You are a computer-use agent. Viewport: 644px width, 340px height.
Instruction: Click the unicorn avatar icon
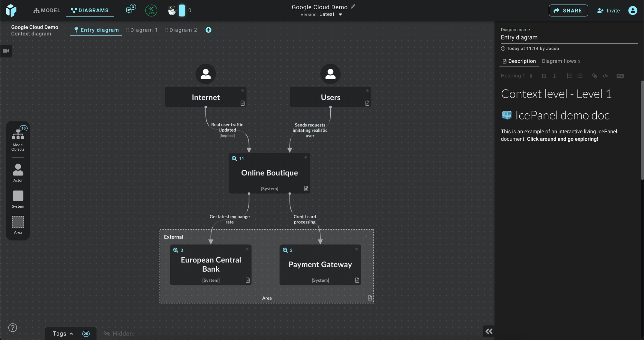172,10
